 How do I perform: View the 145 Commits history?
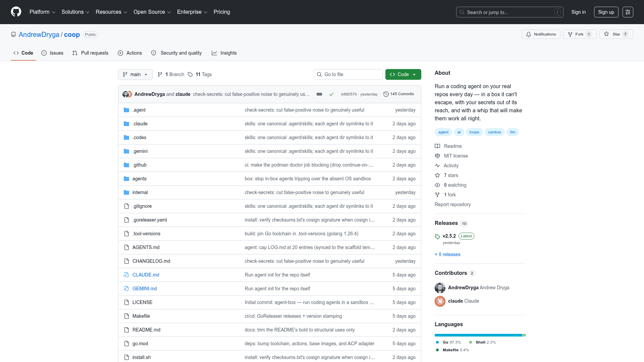point(398,94)
